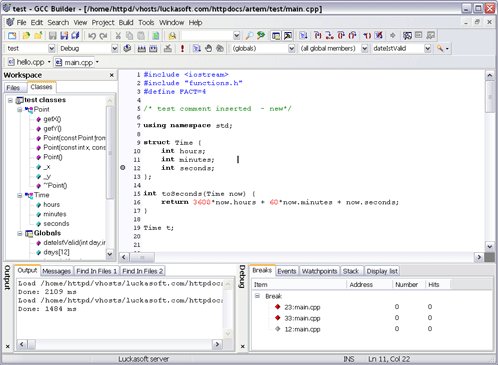Click the redo arrow icon
The height and width of the screenshot is (365, 498).
point(103,35)
